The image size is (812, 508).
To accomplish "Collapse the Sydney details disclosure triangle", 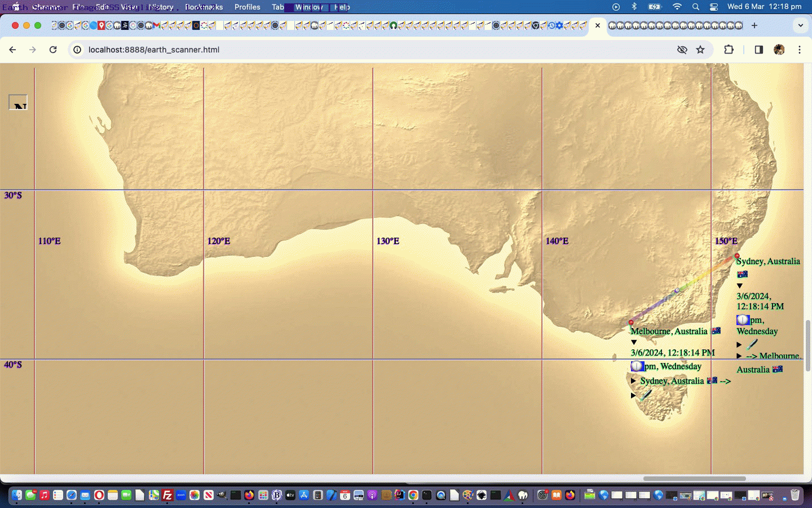I will (740, 286).
